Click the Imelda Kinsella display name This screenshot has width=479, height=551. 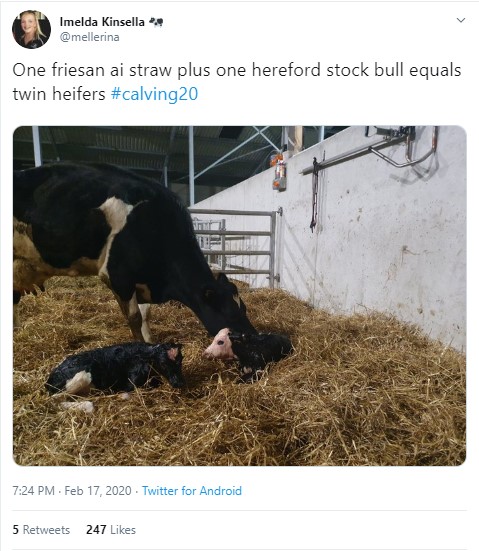[x=102, y=22]
